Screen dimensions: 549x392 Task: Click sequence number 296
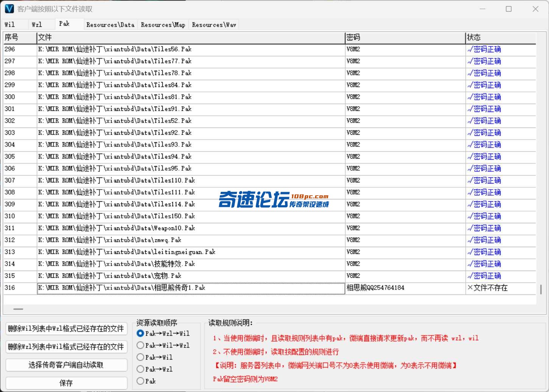click(10, 49)
